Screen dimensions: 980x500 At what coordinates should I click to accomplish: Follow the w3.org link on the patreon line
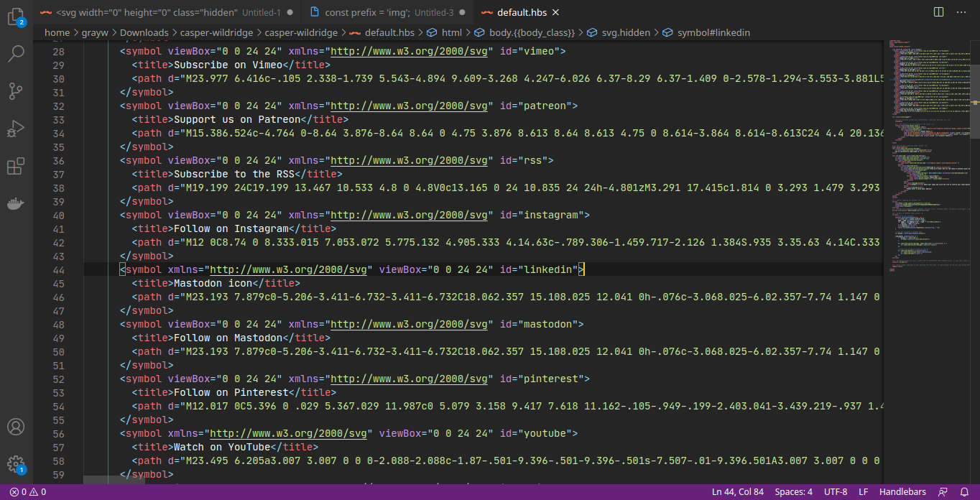pos(411,106)
